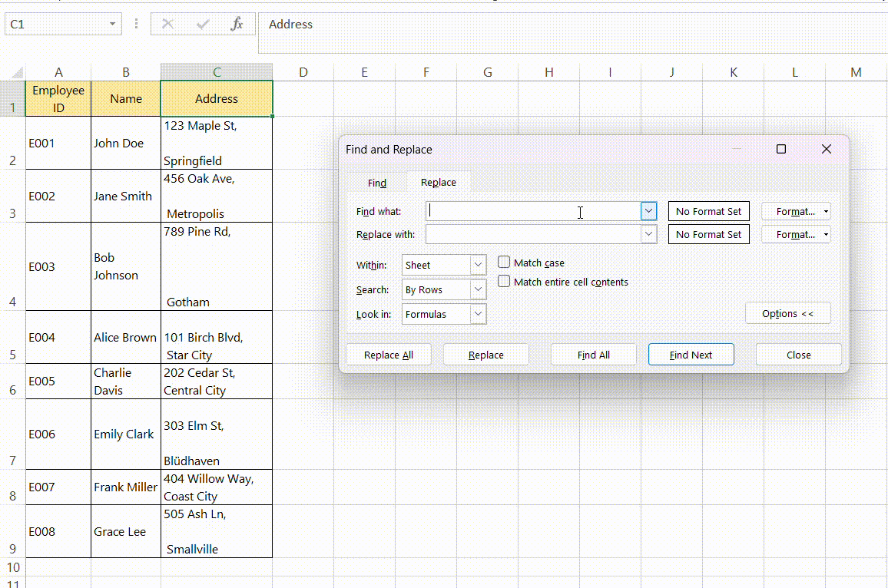Open the Replace with history dropdown
The image size is (888, 588).
click(x=648, y=234)
